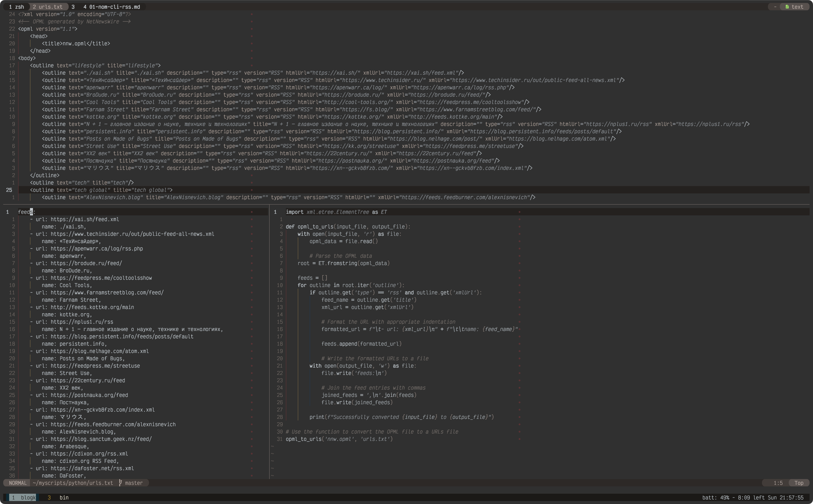Select tmux window '1 blogk'
This screenshot has width=813, height=504.
pos(24,497)
